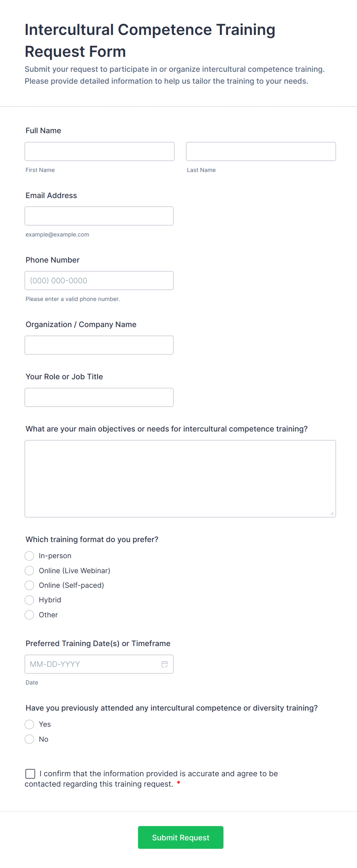Open the calendar date picker icon

(x=165, y=664)
